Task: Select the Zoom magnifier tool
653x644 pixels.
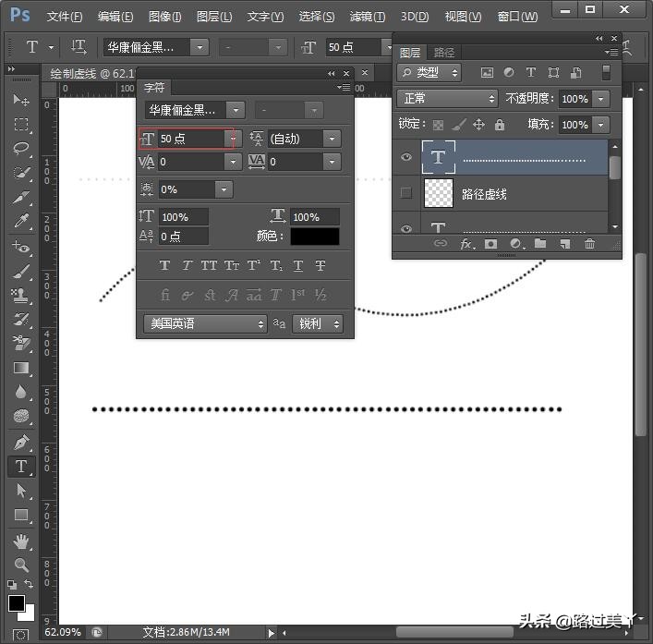Action: 21,565
